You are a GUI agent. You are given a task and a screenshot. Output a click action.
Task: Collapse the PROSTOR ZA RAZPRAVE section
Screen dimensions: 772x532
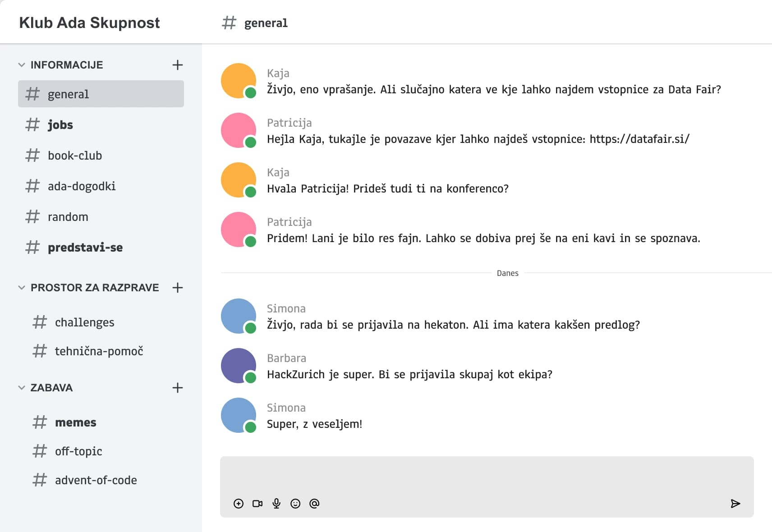click(22, 288)
